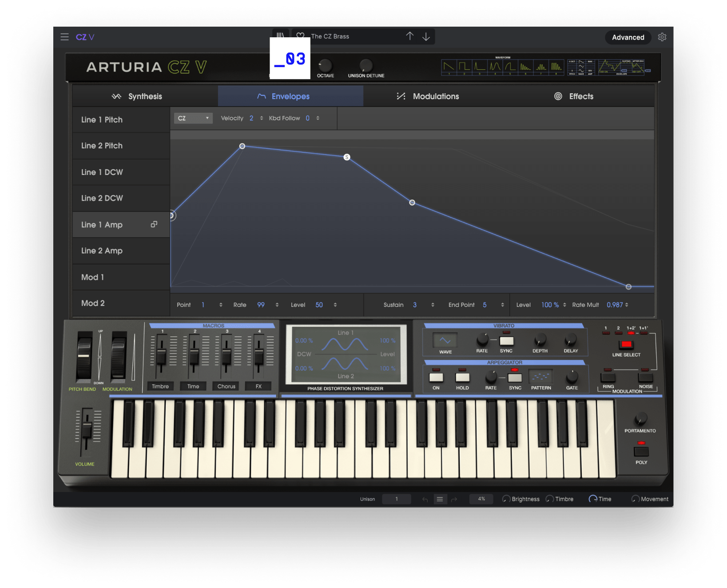Viewport: 727px width, 588px height.
Task: Click the Time macro label
Action: (x=193, y=386)
